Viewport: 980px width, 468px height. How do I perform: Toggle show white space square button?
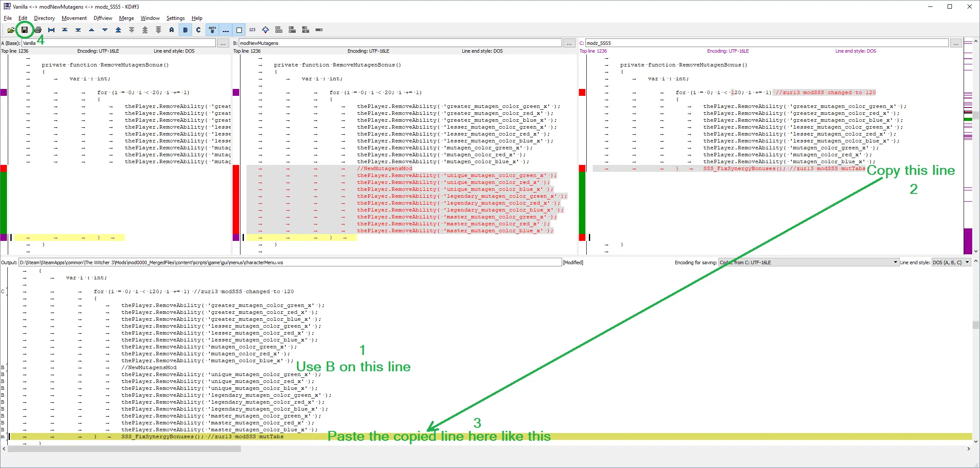point(239,30)
